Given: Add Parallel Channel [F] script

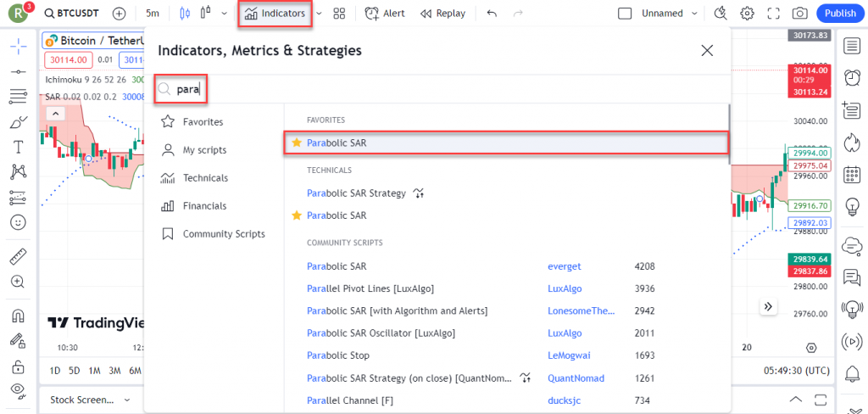Looking at the screenshot, I should (x=350, y=400).
